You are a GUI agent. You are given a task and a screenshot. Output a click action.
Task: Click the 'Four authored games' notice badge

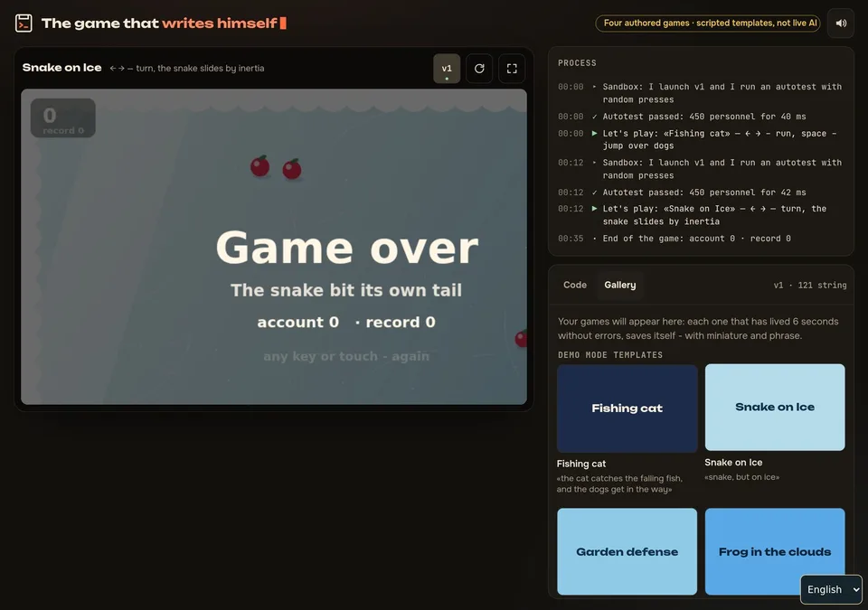coord(707,23)
